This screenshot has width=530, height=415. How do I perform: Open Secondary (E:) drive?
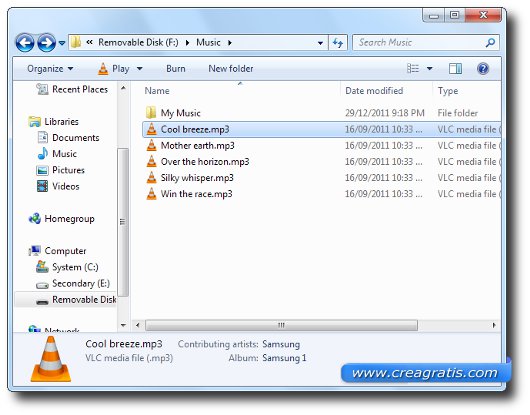coord(81,284)
